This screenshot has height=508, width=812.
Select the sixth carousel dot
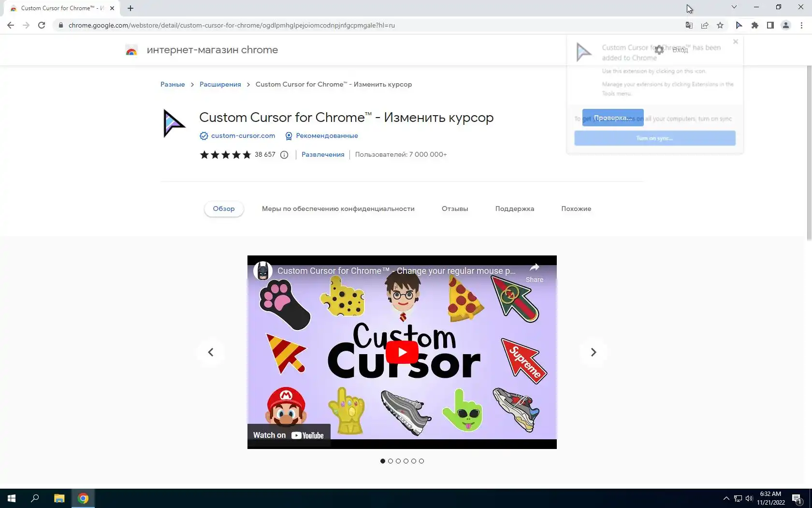pos(421,461)
